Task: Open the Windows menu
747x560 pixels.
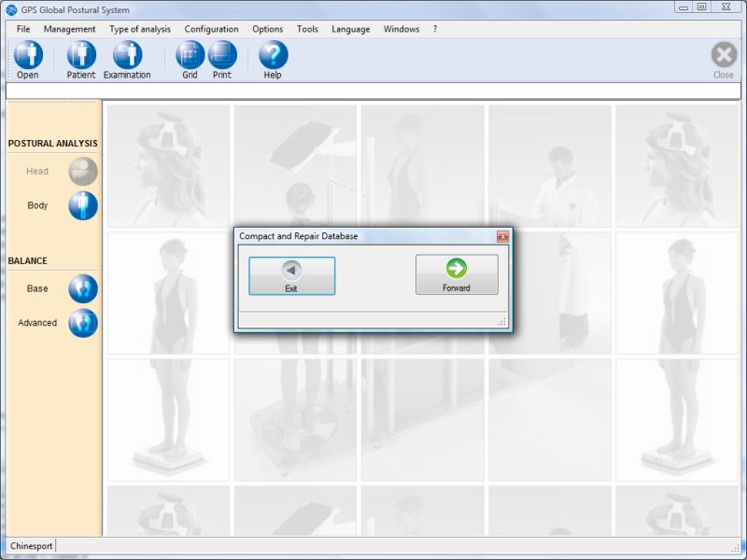Action: click(402, 29)
